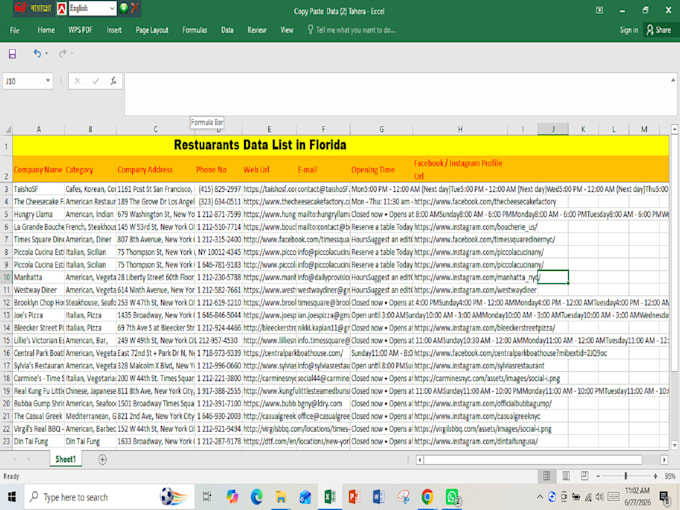Select the Hungry Llama cell

39,214
